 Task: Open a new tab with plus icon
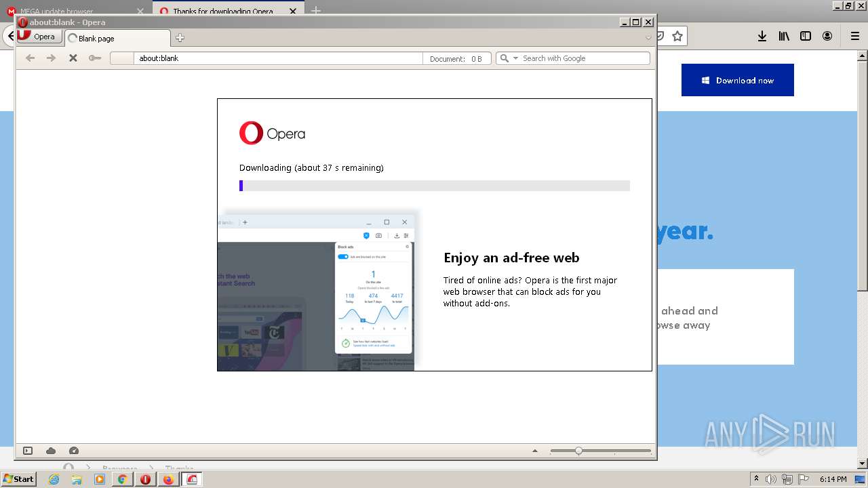(180, 38)
